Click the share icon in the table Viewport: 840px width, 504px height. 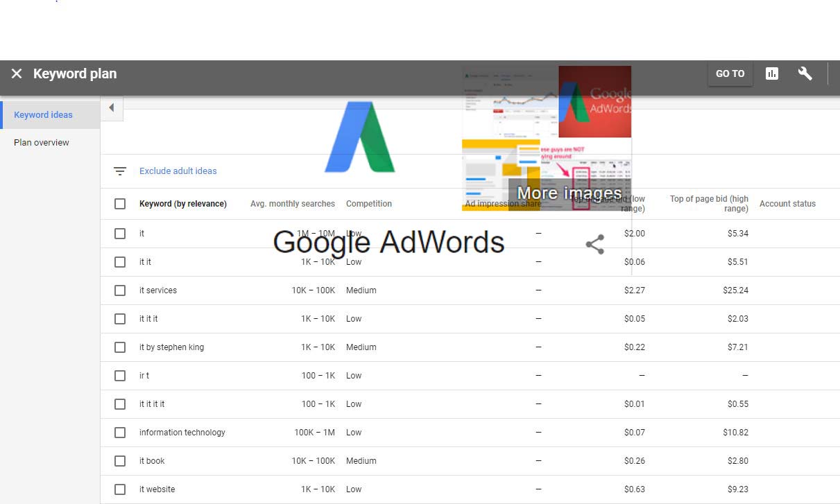594,244
